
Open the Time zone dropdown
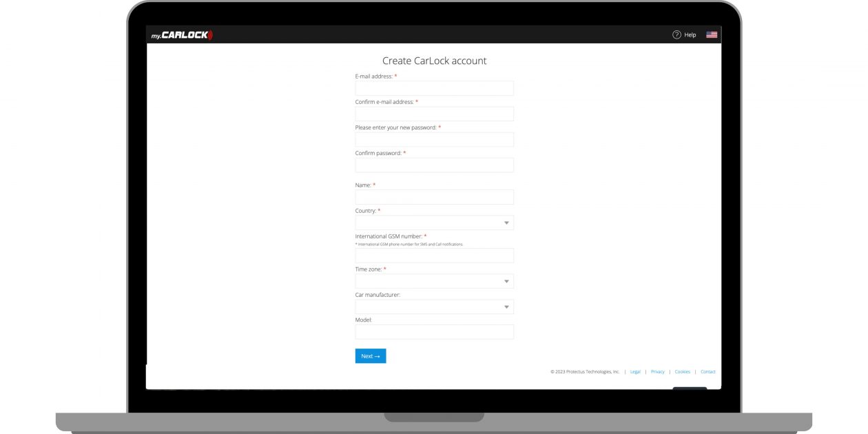[x=434, y=281]
